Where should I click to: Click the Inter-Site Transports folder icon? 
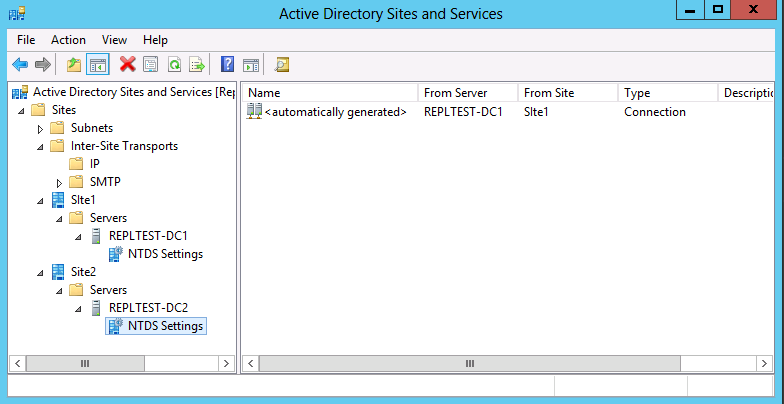[58, 146]
